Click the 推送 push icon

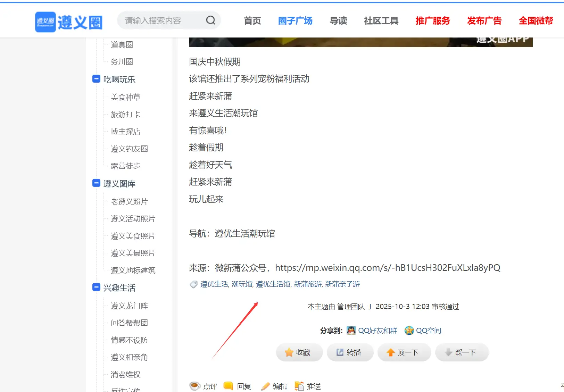(299, 386)
